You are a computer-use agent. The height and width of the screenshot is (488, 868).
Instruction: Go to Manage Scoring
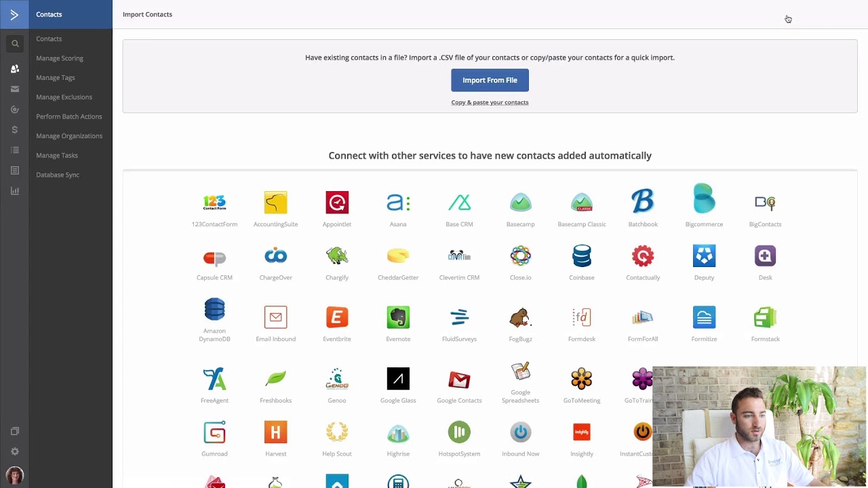click(60, 58)
